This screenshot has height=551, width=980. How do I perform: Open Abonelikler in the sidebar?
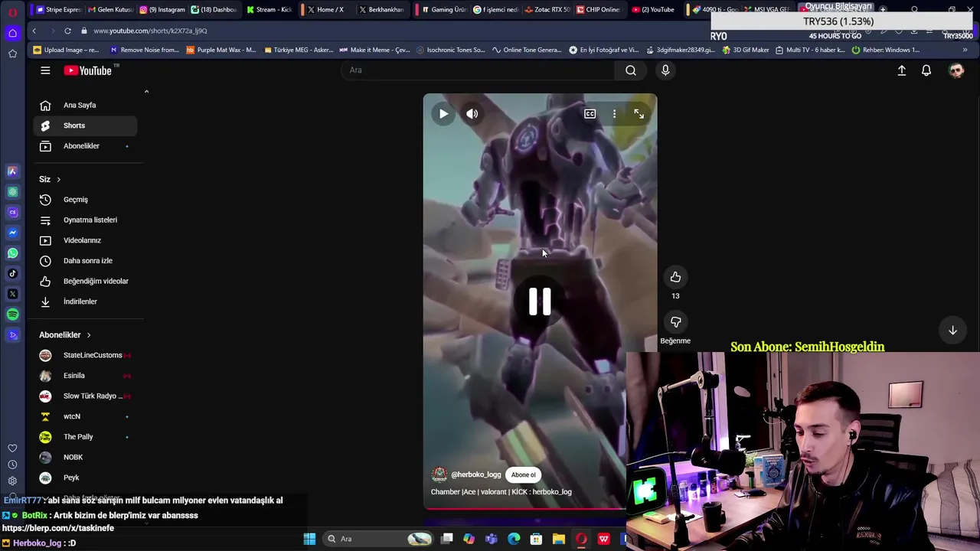point(85,146)
